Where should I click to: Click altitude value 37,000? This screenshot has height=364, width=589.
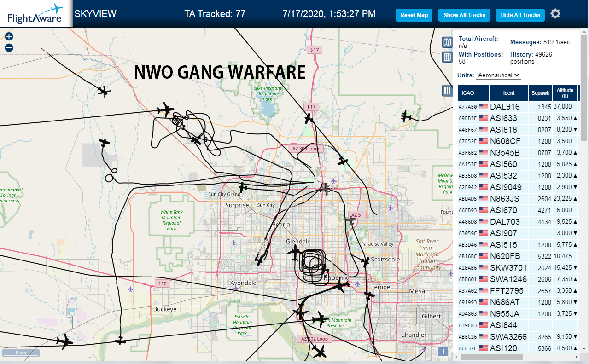coord(562,107)
